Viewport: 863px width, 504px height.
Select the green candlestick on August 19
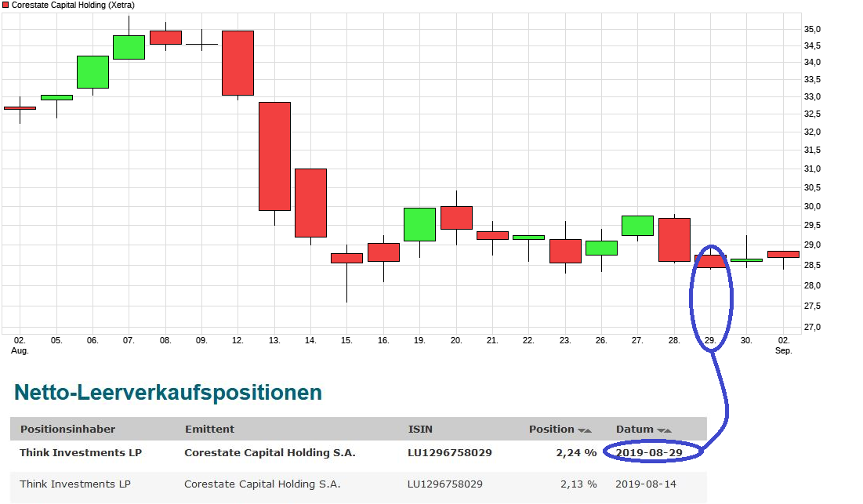[420, 223]
